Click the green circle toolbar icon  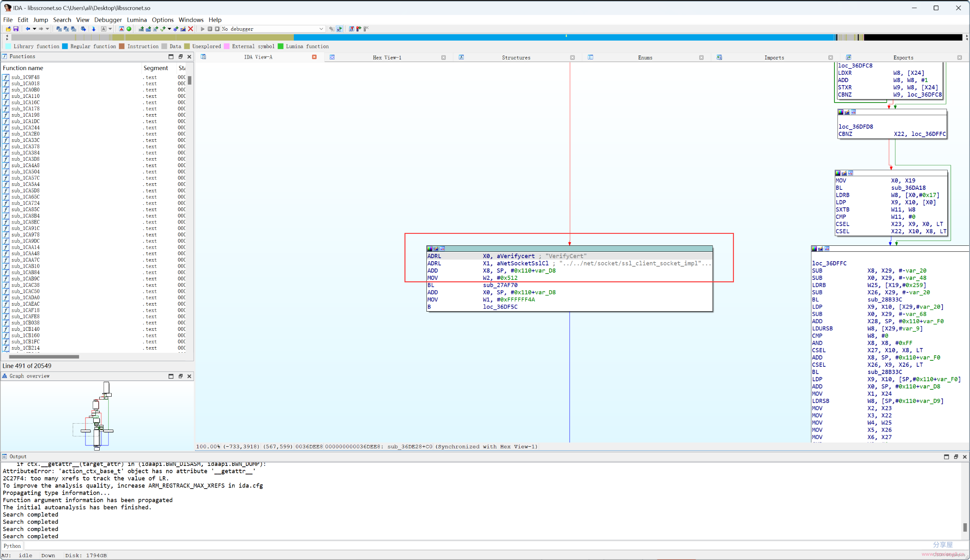pos(129,29)
